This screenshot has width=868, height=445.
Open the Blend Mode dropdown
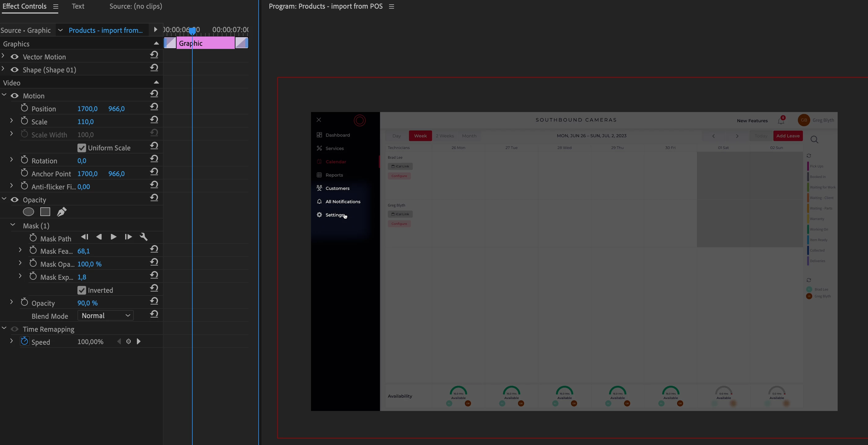(105, 316)
